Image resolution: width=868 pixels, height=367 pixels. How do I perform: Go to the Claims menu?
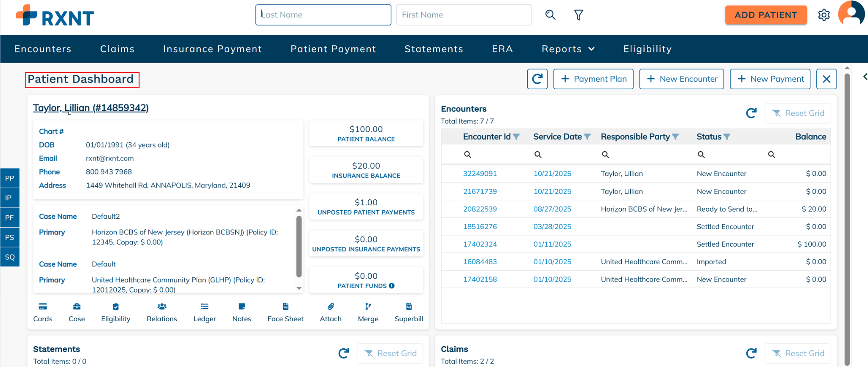click(x=117, y=49)
